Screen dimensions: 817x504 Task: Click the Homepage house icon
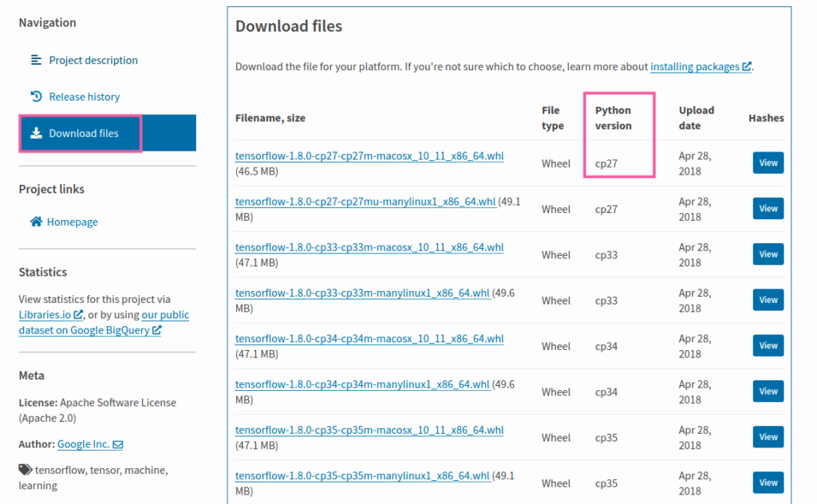tap(36, 222)
